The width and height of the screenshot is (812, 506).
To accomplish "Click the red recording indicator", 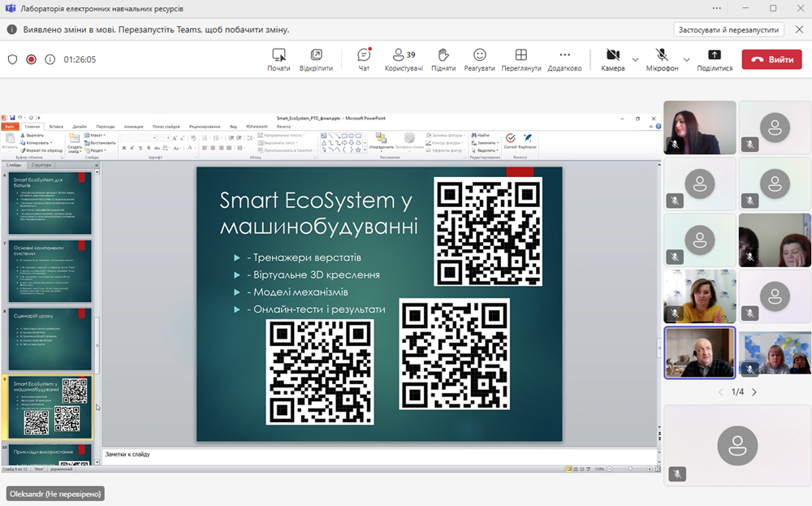I will click(31, 59).
